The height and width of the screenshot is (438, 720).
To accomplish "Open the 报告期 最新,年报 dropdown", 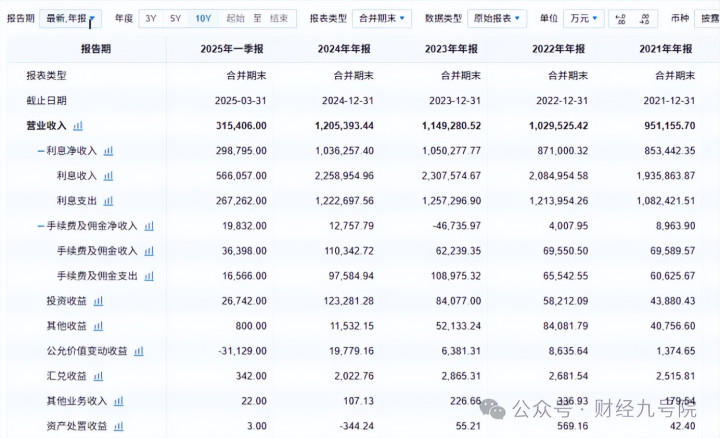I will click(x=70, y=19).
